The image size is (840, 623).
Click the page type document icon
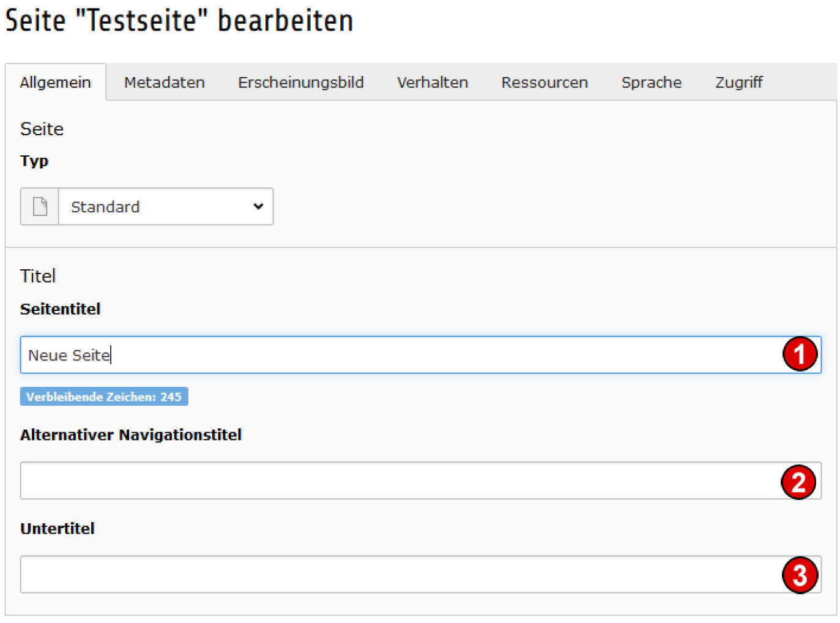click(x=40, y=207)
